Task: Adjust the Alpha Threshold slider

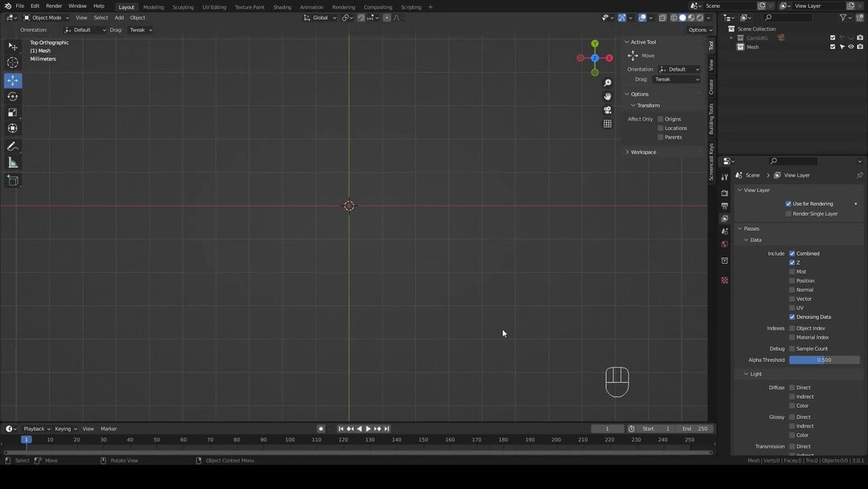Action: coord(824,360)
